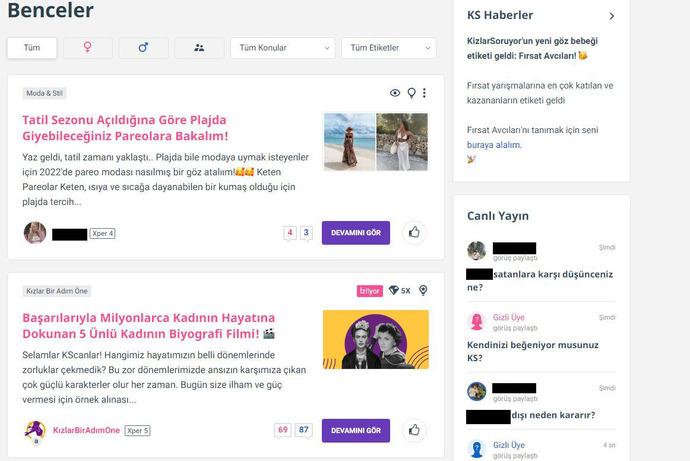The image size is (690, 461).
Task: Click the pink '69' opinion count
Action: [x=283, y=430]
